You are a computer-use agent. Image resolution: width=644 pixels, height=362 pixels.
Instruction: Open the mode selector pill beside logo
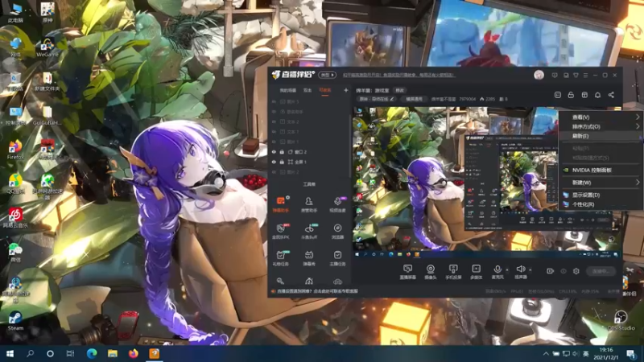(328, 75)
